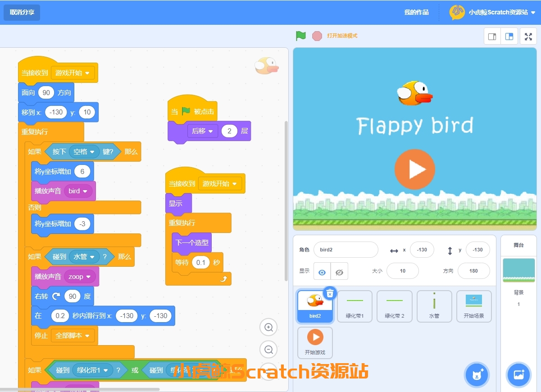541x392 pixels.
Task: Open the bird sound dropdown
Action: [x=79, y=191]
